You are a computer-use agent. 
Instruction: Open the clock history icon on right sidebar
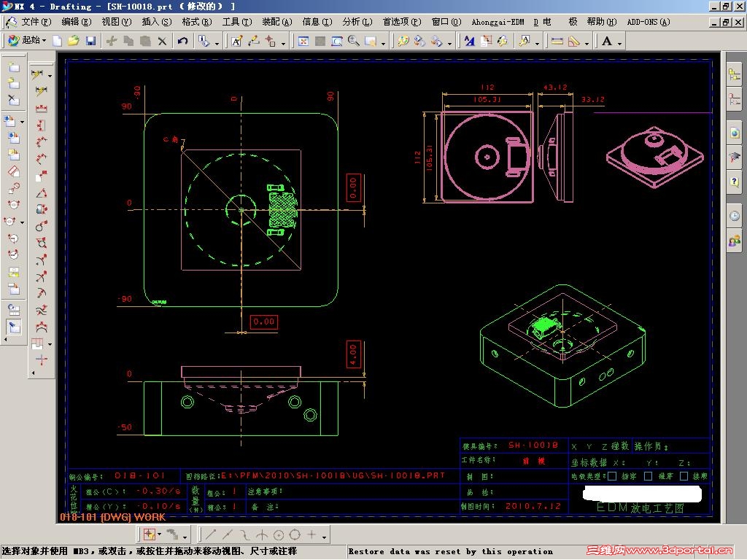point(735,216)
